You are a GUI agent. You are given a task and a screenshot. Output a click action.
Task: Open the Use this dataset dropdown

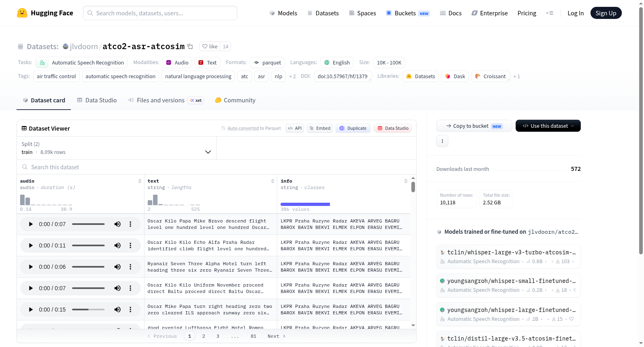click(x=548, y=126)
